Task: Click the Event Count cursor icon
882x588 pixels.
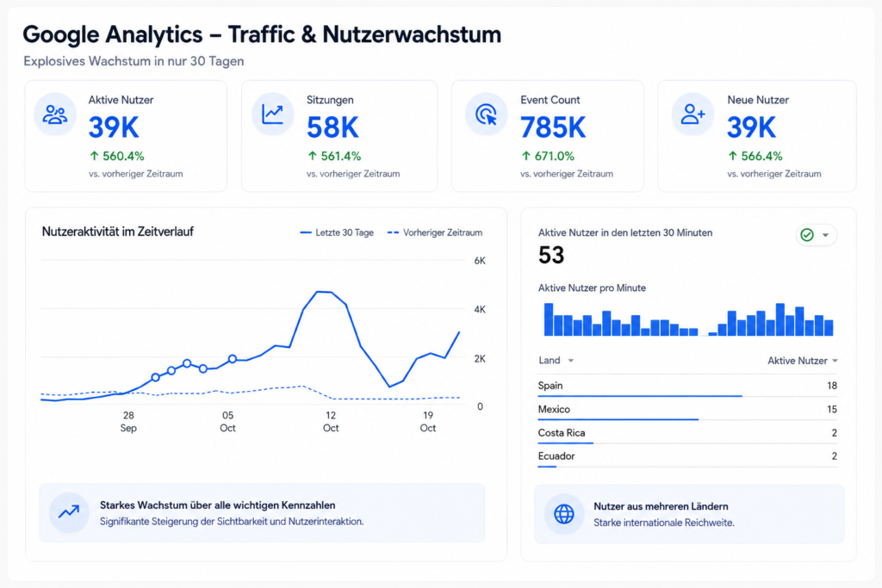Action: pos(486,115)
